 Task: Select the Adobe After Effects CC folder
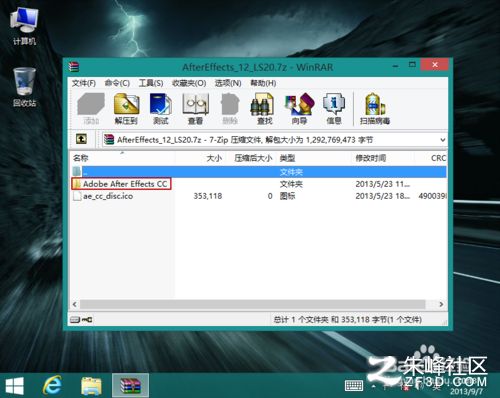click(x=121, y=184)
